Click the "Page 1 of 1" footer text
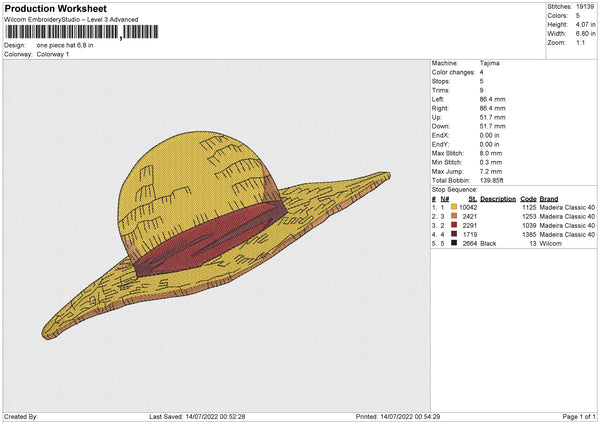The width and height of the screenshot is (600, 424). coord(579,416)
